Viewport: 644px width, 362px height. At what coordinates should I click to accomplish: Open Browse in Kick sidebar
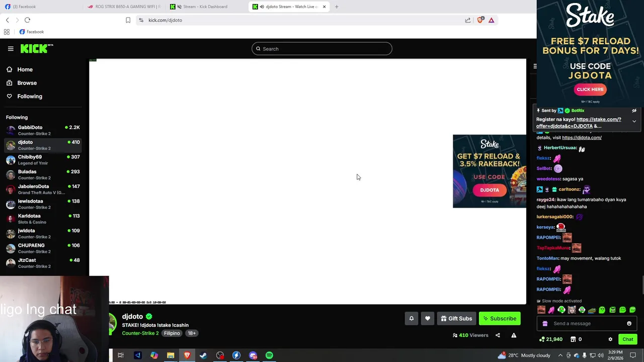(x=22, y=83)
